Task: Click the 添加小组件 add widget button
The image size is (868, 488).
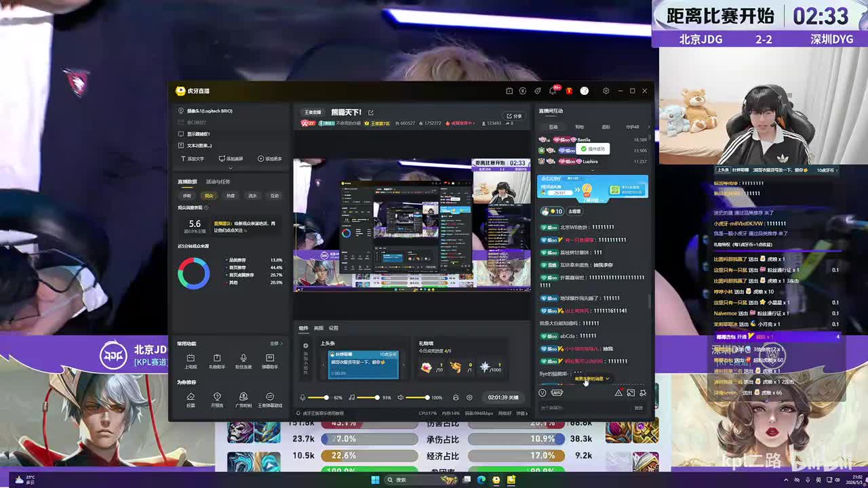Action: [x=306, y=360]
